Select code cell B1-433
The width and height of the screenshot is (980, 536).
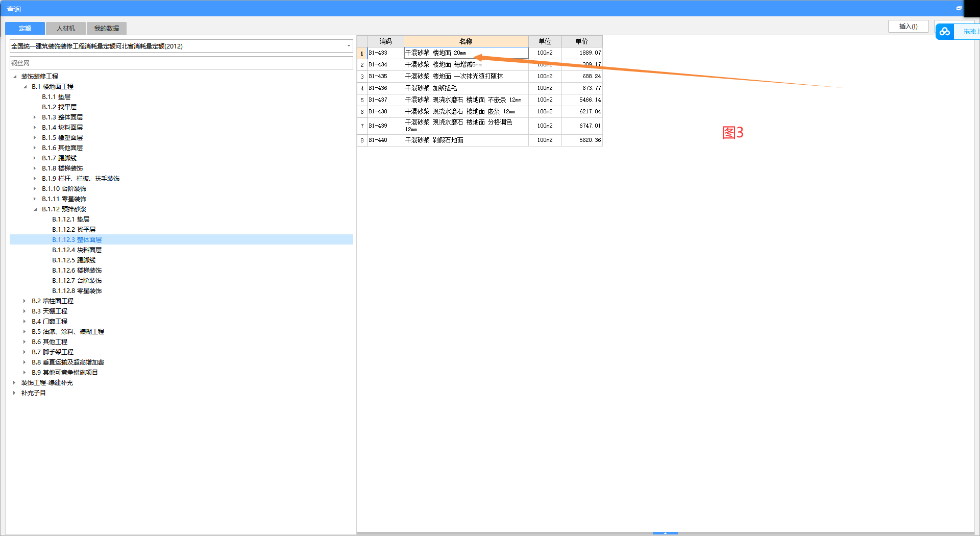(385, 53)
